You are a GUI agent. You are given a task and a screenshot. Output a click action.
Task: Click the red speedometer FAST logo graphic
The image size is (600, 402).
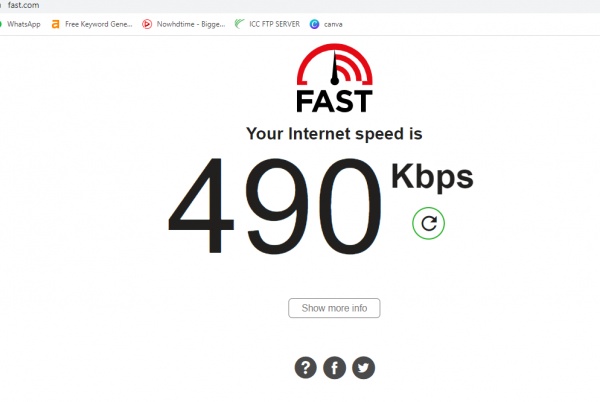tap(335, 64)
